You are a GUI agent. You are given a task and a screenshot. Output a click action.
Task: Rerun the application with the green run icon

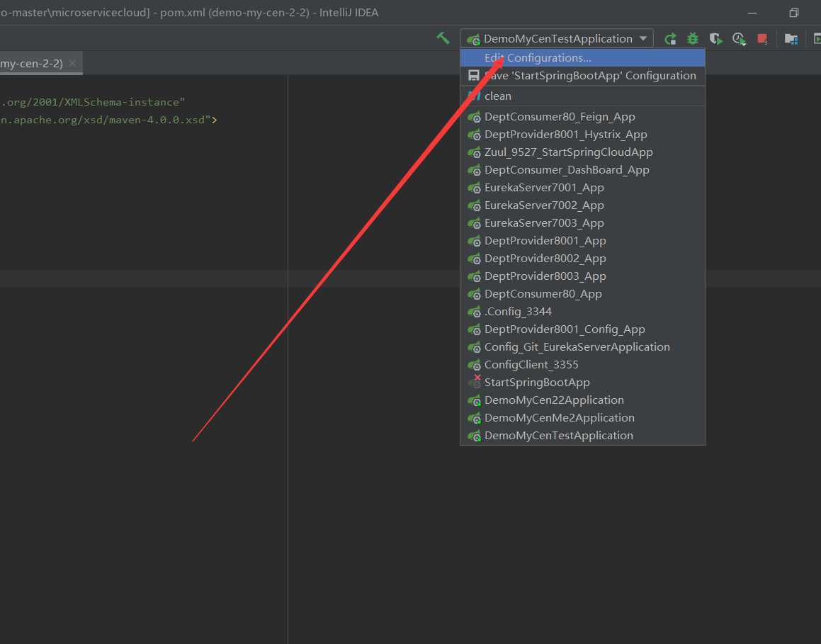tap(670, 39)
